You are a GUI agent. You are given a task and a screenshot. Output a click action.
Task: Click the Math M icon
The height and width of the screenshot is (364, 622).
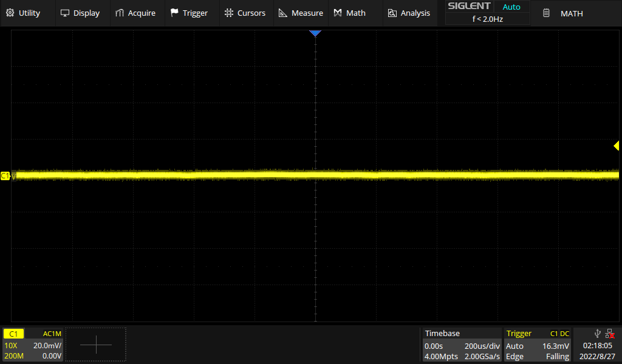point(338,13)
